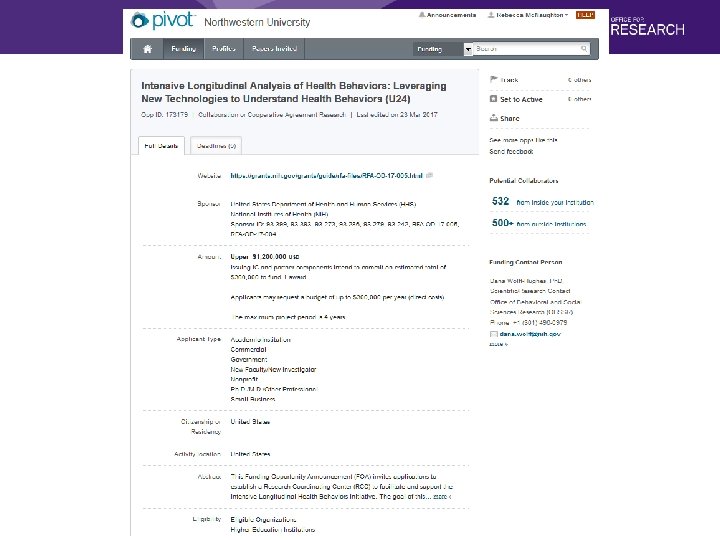The width and height of the screenshot is (720, 540).
Task: Click the Send feedback link
Action: [x=511, y=152]
